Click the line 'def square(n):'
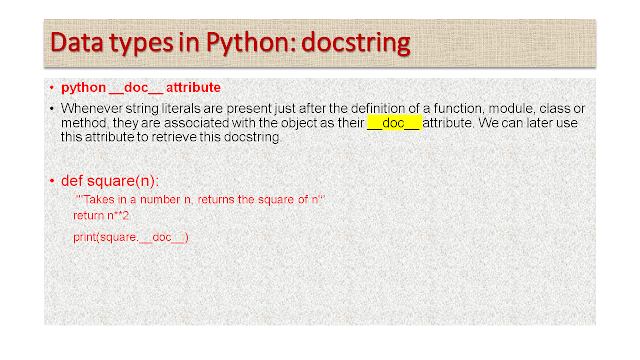This screenshot has width=640, height=360. [110, 180]
